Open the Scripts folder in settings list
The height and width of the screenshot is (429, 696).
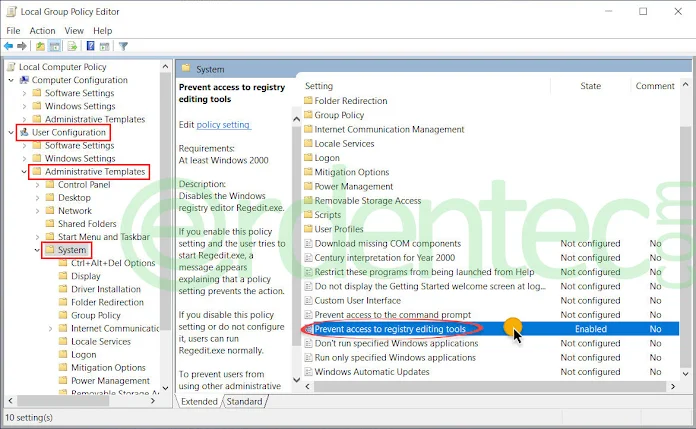pos(328,215)
